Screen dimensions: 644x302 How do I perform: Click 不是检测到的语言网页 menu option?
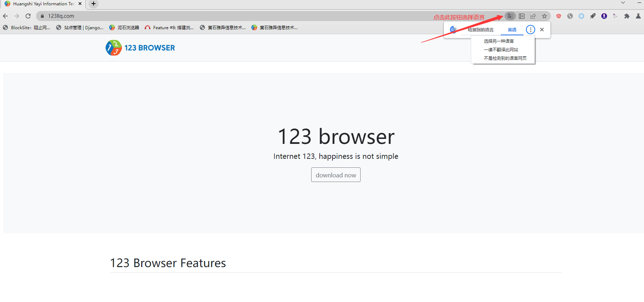[x=505, y=58]
